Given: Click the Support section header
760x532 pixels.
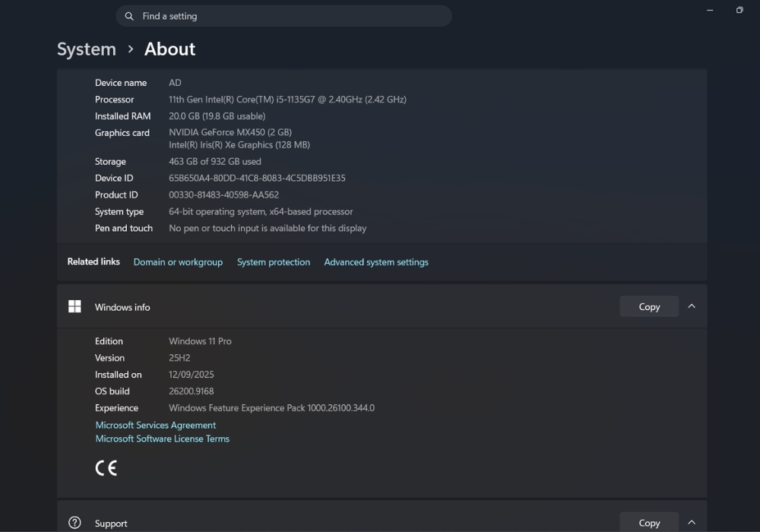Looking at the screenshot, I should coord(382,517).
